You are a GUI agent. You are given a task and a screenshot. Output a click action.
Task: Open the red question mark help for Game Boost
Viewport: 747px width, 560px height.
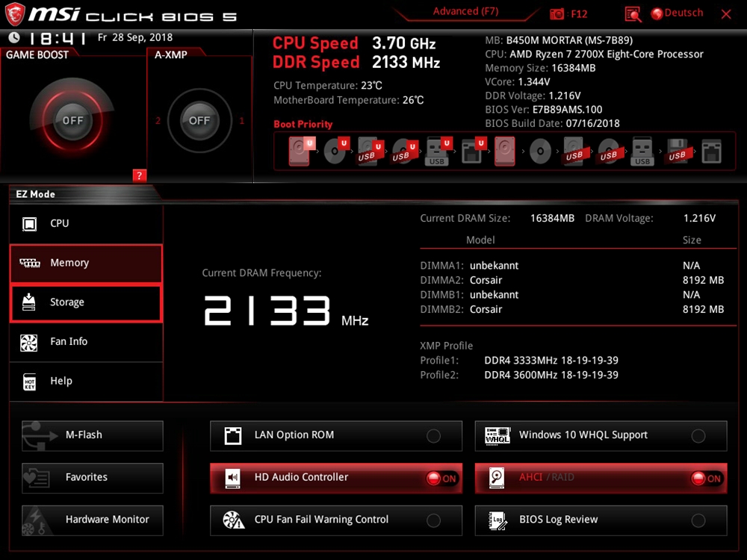tap(139, 175)
